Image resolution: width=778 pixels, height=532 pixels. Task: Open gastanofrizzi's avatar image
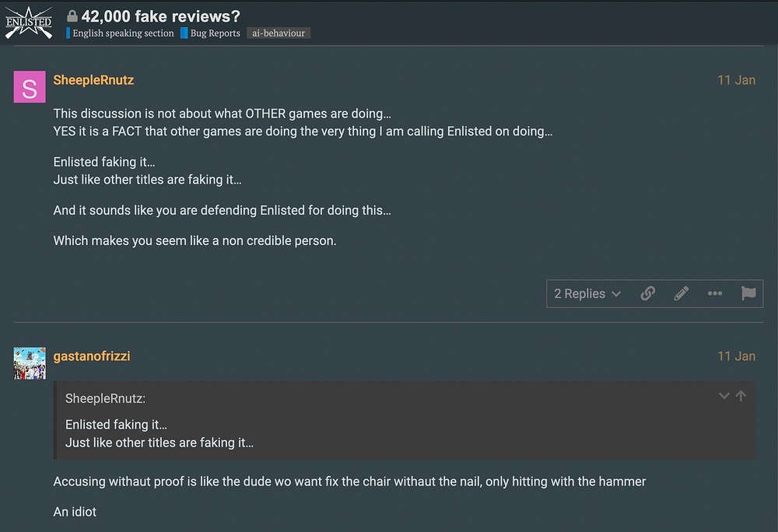coord(30,363)
